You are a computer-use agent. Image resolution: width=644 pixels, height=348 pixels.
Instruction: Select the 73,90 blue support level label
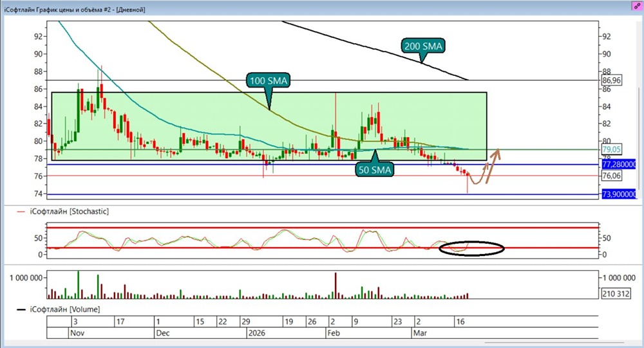[619, 194]
